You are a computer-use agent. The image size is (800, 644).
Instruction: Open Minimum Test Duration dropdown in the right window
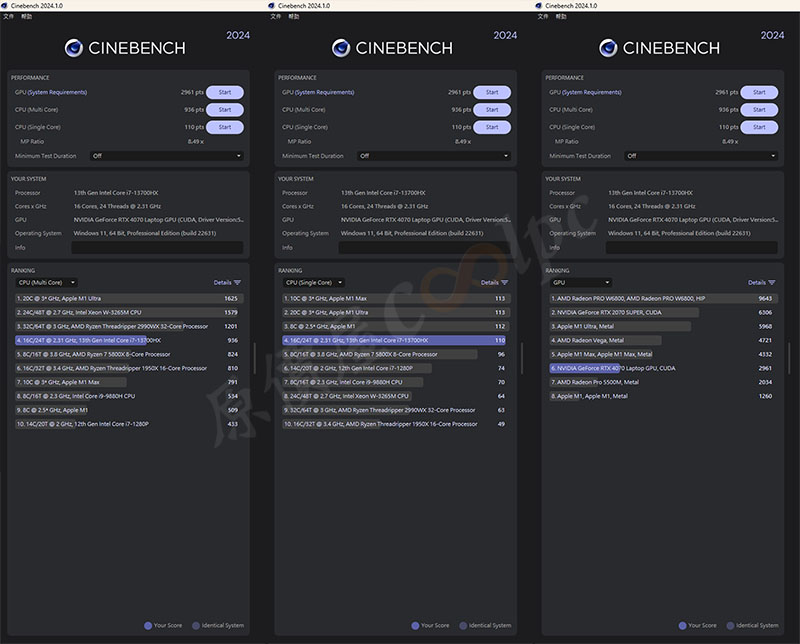point(701,156)
